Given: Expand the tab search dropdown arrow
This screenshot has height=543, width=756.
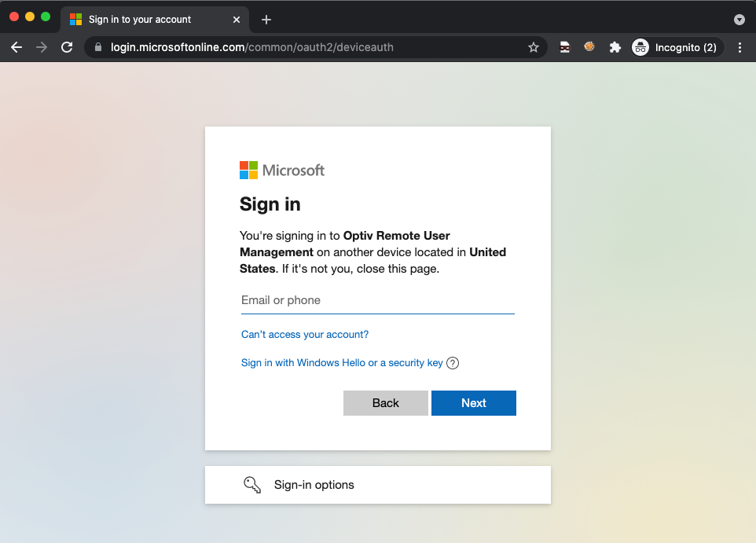Looking at the screenshot, I should tap(739, 20).
